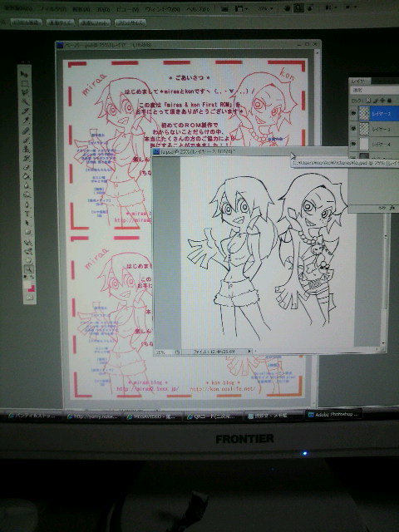399x532 pixels.
Task: Select the Brush tool
Action: [26, 140]
